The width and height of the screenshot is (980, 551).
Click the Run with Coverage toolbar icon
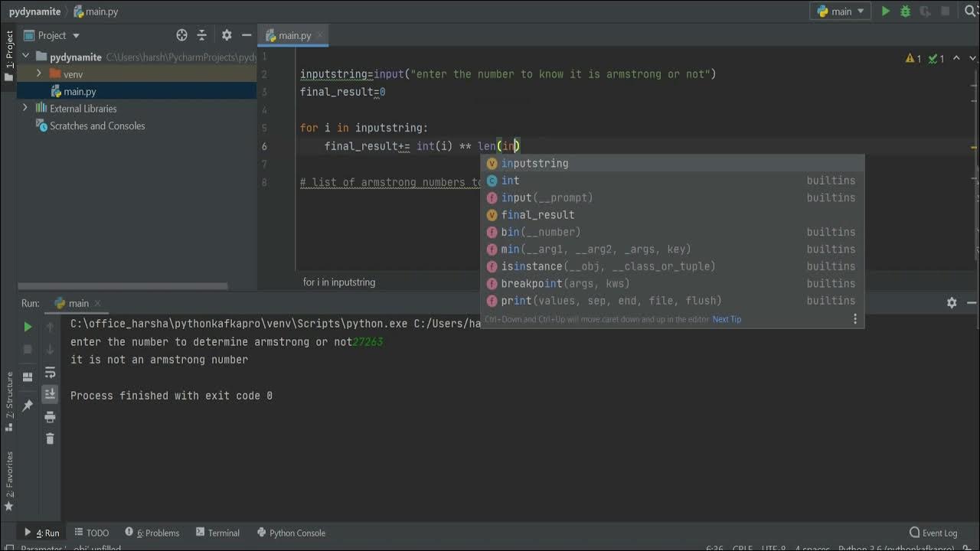[x=925, y=11]
